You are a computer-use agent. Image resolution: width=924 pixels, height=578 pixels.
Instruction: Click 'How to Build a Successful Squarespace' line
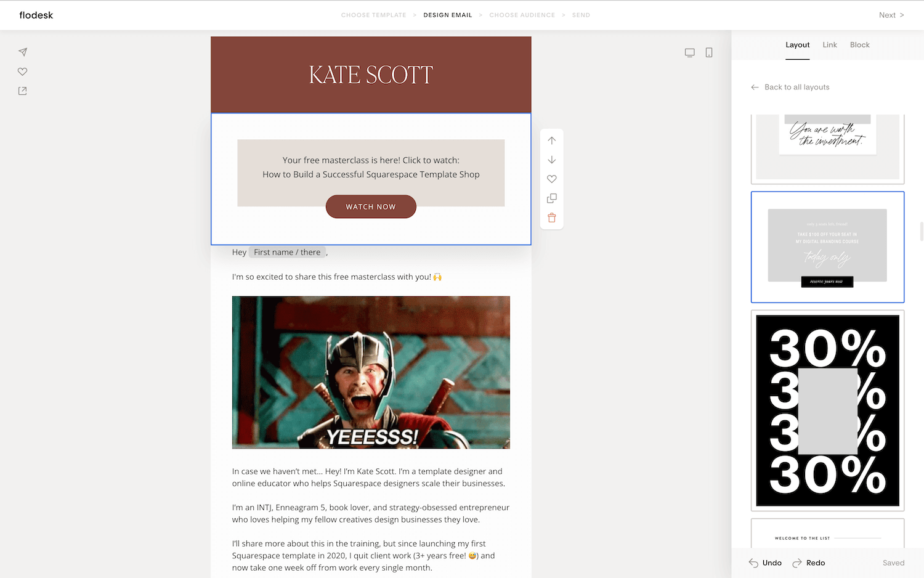[371, 174]
